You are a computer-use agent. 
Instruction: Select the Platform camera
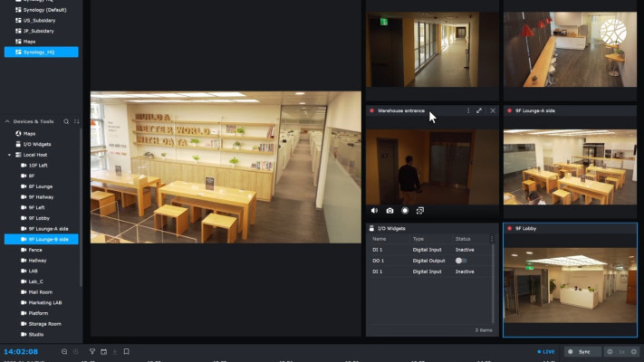(x=41, y=313)
